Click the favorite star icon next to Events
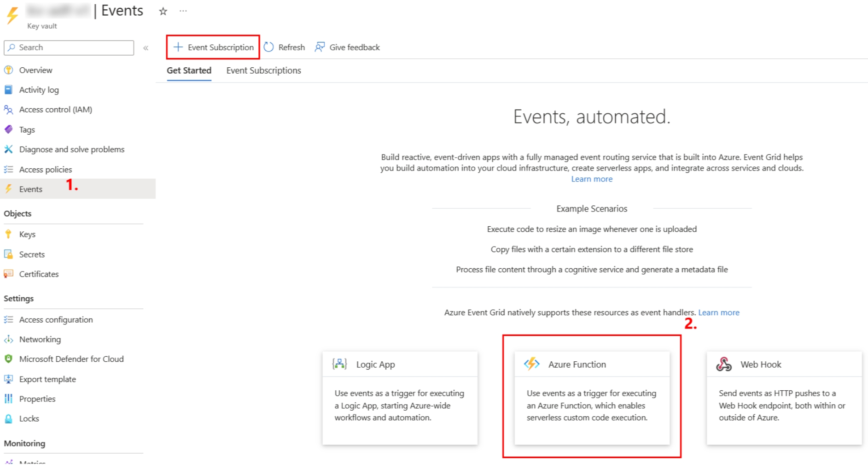This screenshot has width=868, height=465. pyautogui.click(x=163, y=12)
